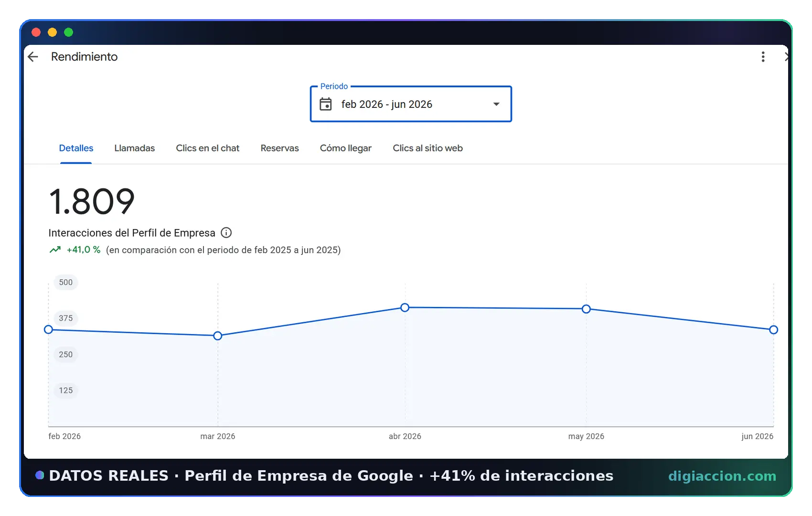
Task: Click the red close window button
Action: (36, 32)
